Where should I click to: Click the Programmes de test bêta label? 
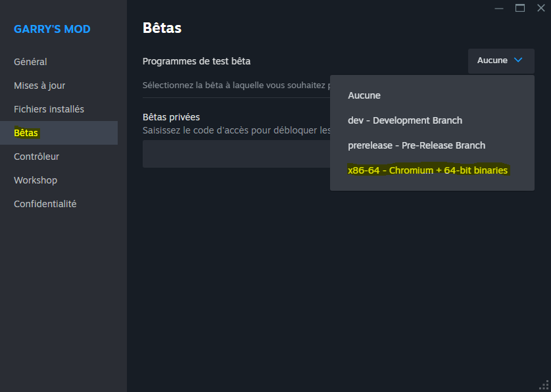[197, 61]
